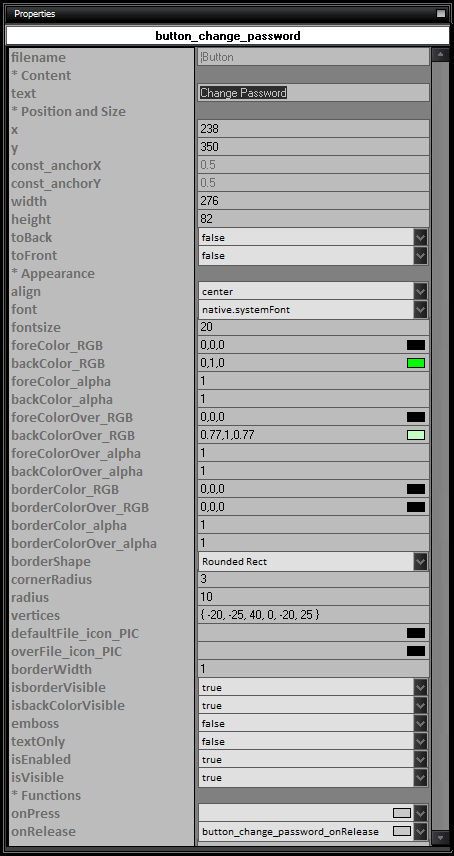Open the backColor_RGB green color swatch
The width and height of the screenshot is (454, 856).
pyautogui.click(x=416, y=363)
